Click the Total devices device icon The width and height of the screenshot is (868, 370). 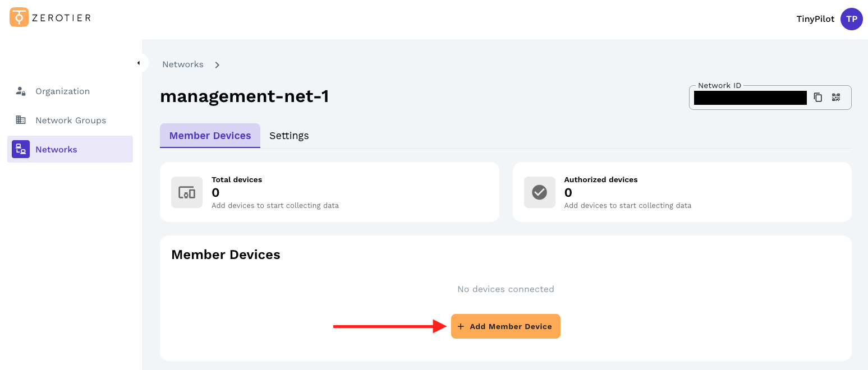pos(187,192)
